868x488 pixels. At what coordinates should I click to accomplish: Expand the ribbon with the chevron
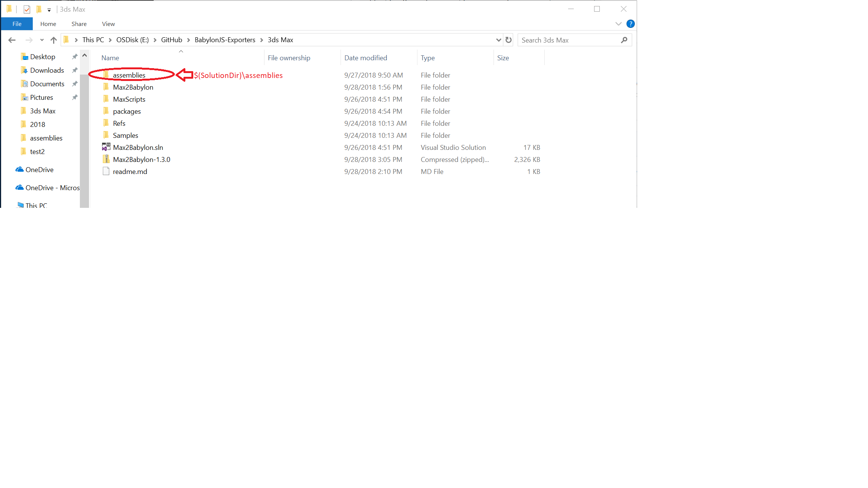618,24
